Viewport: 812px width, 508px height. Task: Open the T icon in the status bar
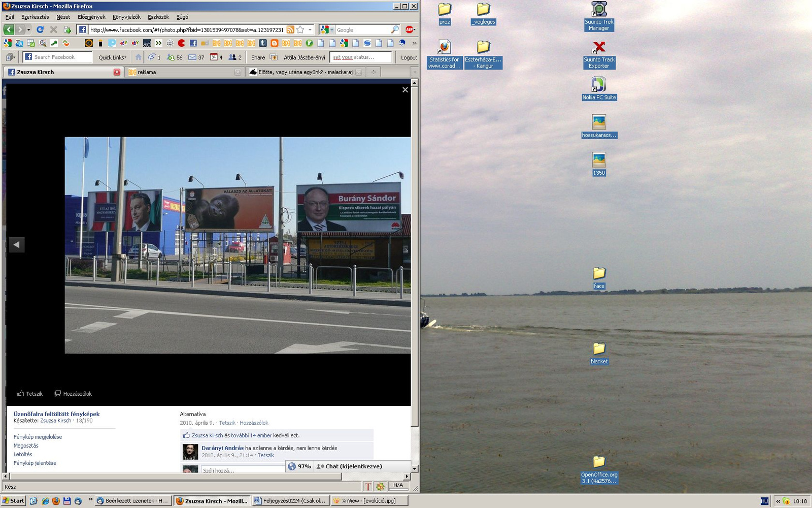[368, 487]
